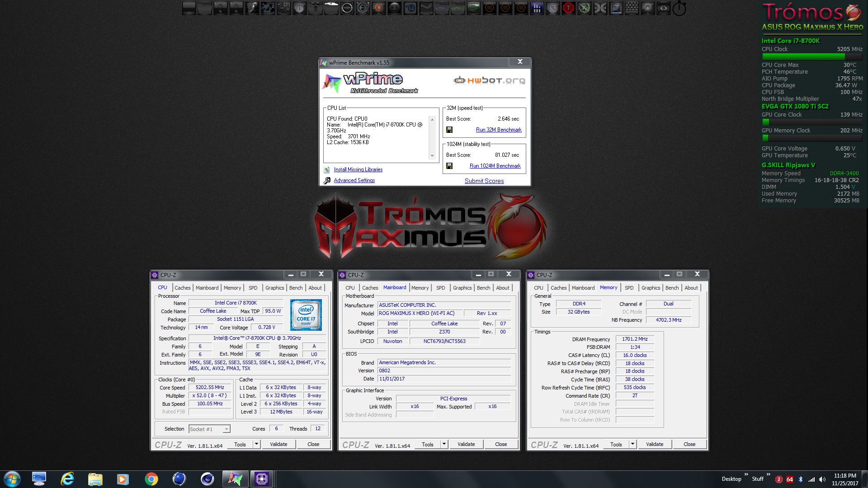The image size is (868, 488).
Task: Open Graphics tab in middle CPU-Z window
Action: pyautogui.click(x=462, y=288)
